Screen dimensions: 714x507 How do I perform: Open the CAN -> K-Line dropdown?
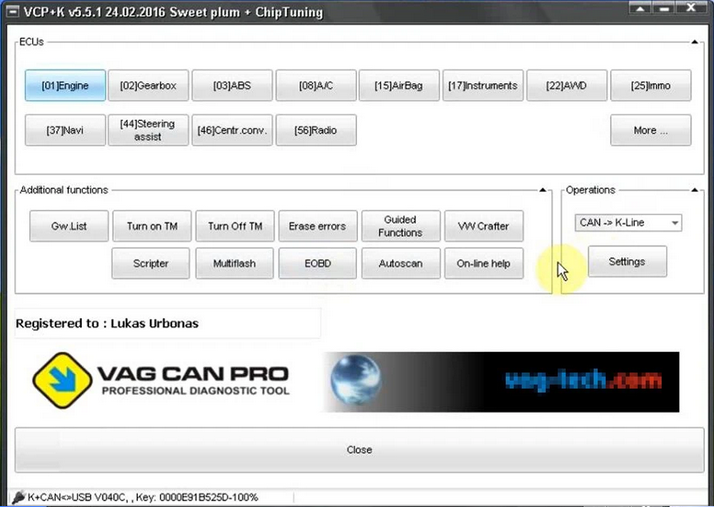click(629, 223)
